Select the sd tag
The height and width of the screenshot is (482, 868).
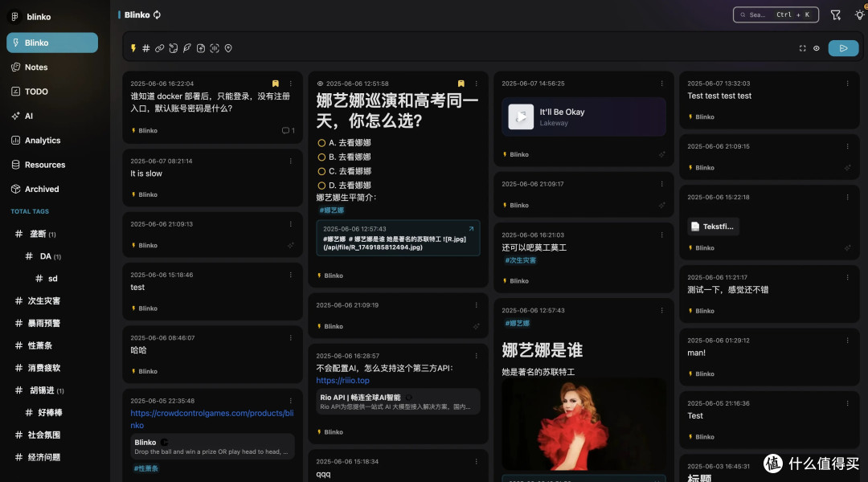(x=52, y=278)
